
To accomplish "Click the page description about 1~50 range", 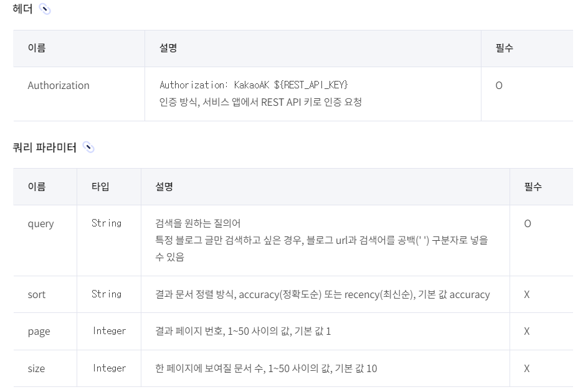I will click(x=243, y=331).
